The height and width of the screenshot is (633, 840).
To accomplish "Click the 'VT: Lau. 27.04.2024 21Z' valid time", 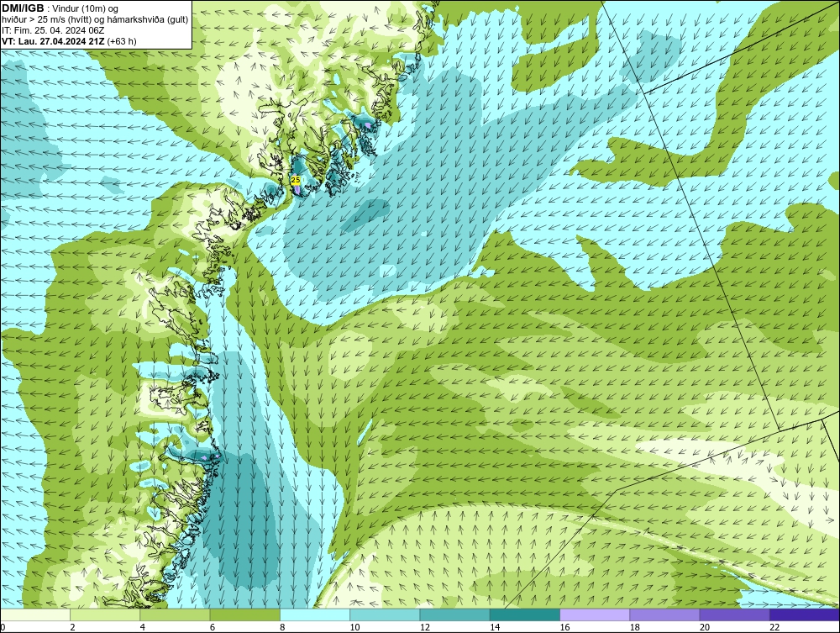I will click(x=54, y=41).
